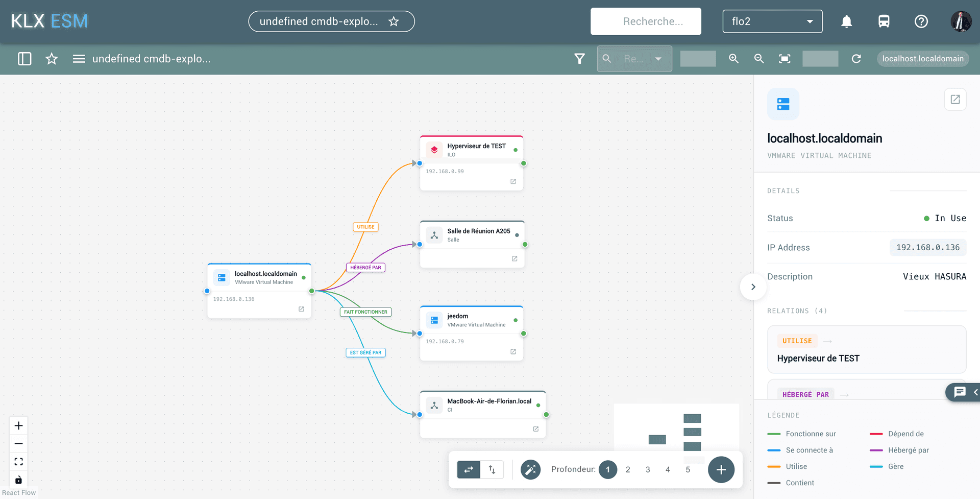Click the auto-layout magic wand button
This screenshot has height=499, width=980.
[x=530, y=469]
